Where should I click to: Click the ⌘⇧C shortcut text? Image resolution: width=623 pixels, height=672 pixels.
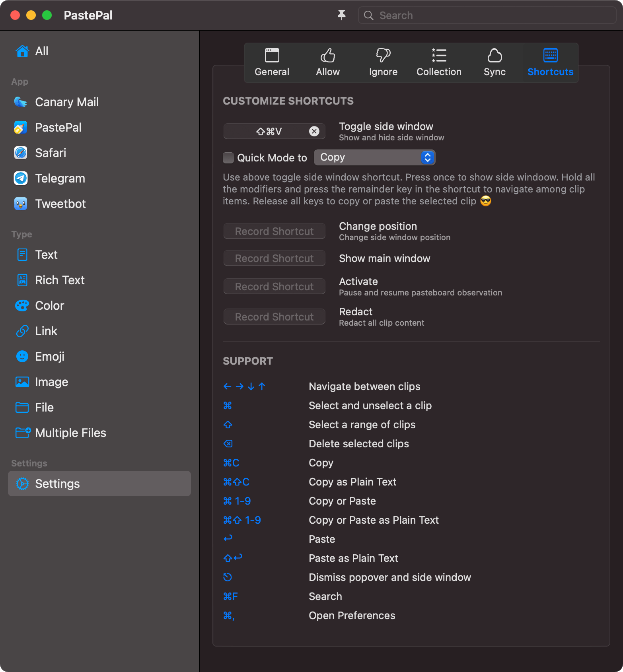tap(236, 482)
